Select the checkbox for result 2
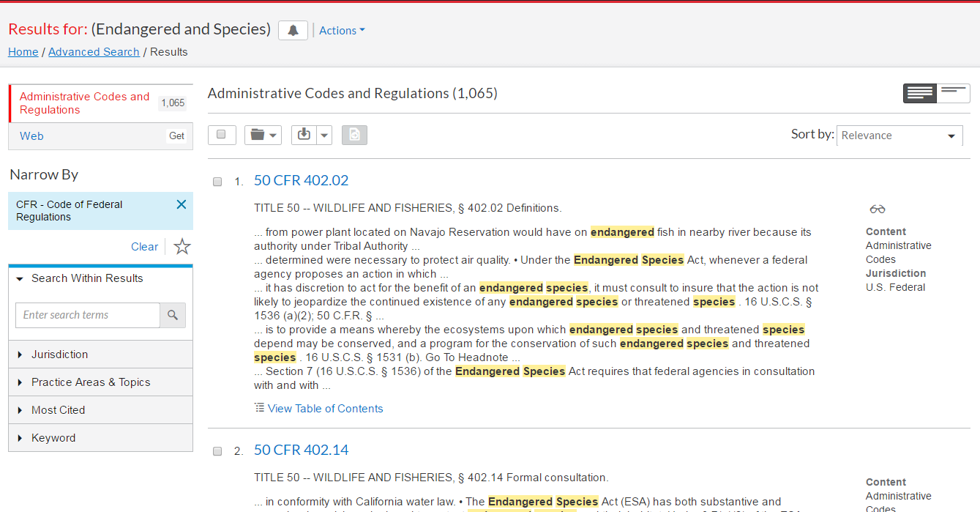This screenshot has width=980, height=512. click(217, 450)
